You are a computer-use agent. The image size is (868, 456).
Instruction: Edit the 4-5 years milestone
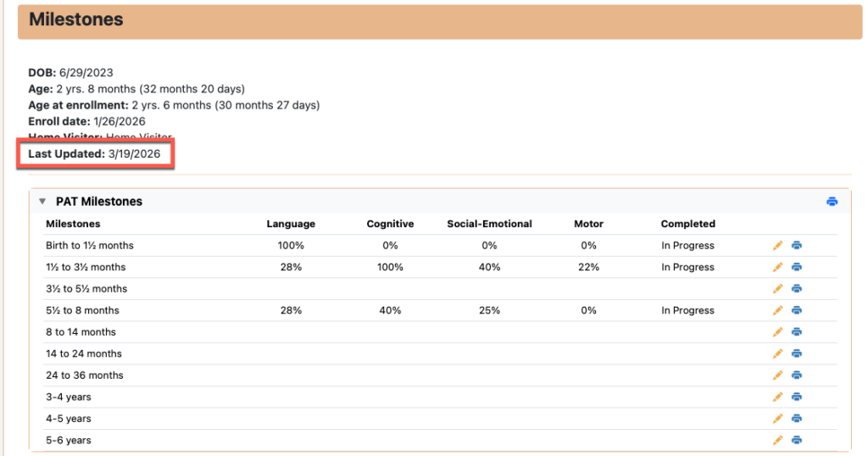pyautogui.click(x=778, y=419)
